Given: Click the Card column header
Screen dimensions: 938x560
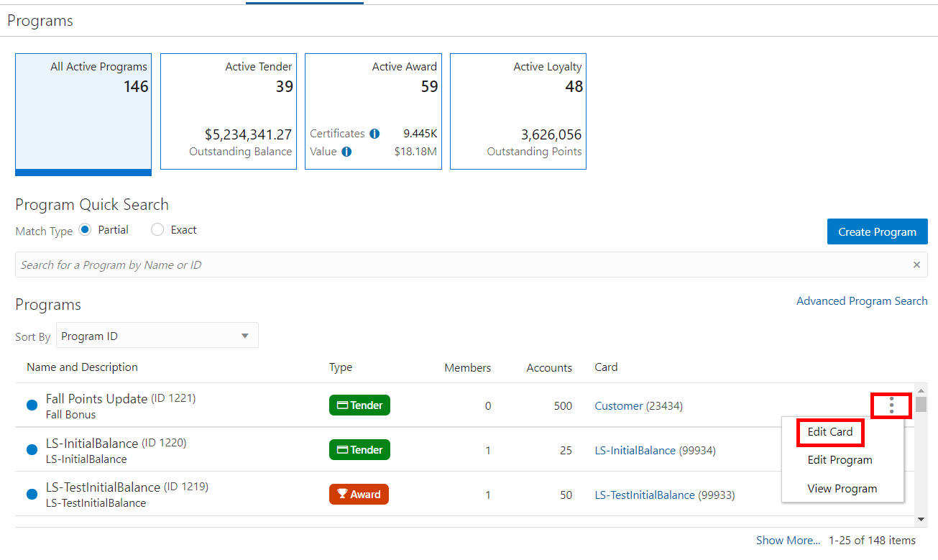Looking at the screenshot, I should click(606, 367).
